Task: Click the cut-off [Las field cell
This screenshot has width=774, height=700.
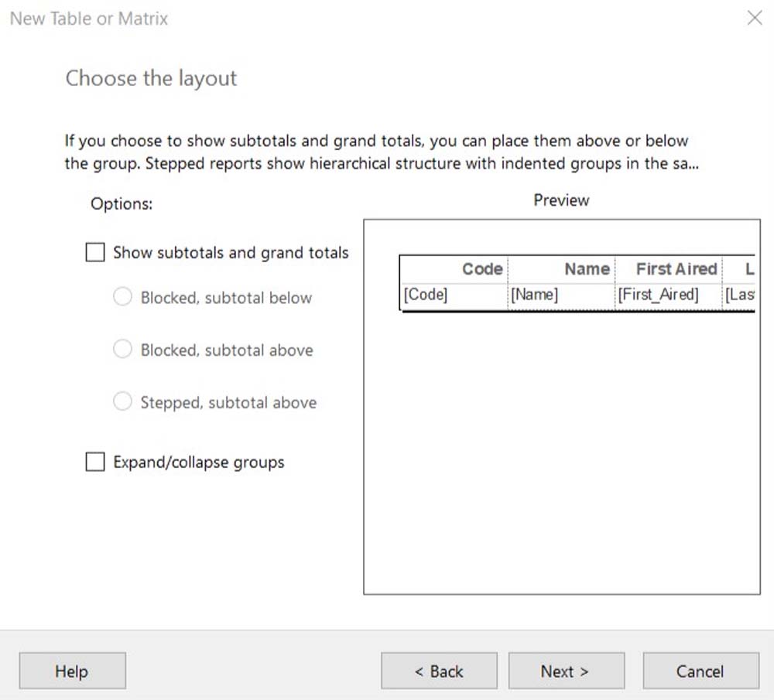Action: tap(739, 295)
